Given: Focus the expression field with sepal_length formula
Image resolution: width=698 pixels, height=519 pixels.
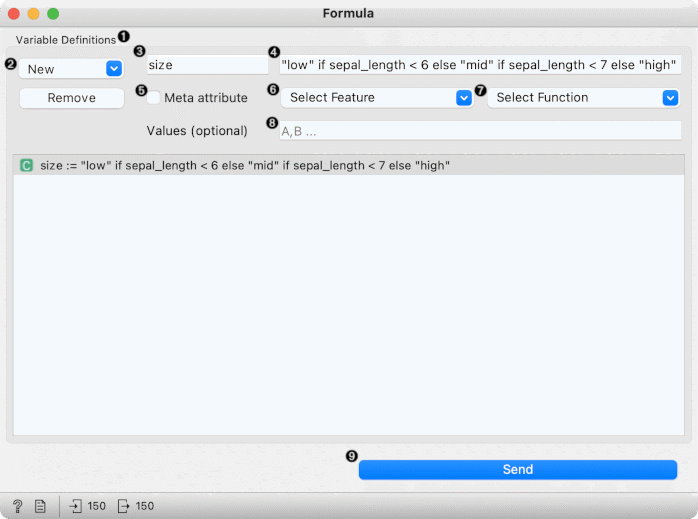Looking at the screenshot, I should (x=480, y=65).
